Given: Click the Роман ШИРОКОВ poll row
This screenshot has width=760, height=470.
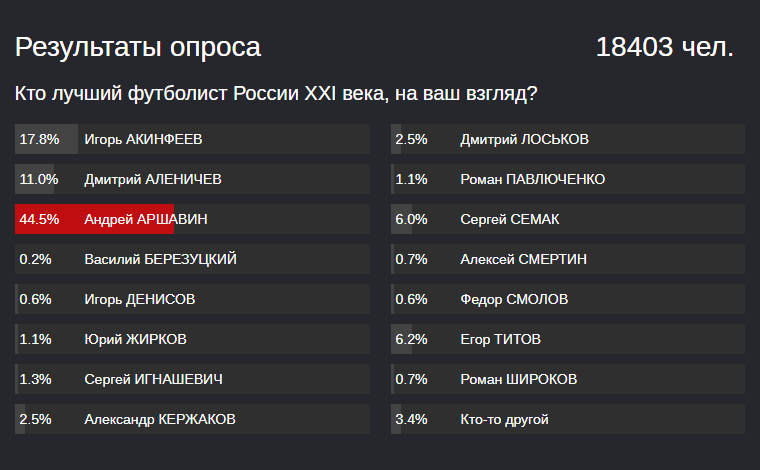Looking at the screenshot, I should pyautogui.click(x=568, y=379).
